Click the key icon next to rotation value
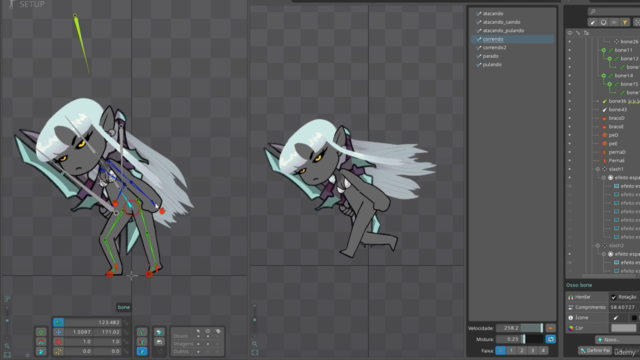This screenshot has height=360, width=640. [126, 323]
